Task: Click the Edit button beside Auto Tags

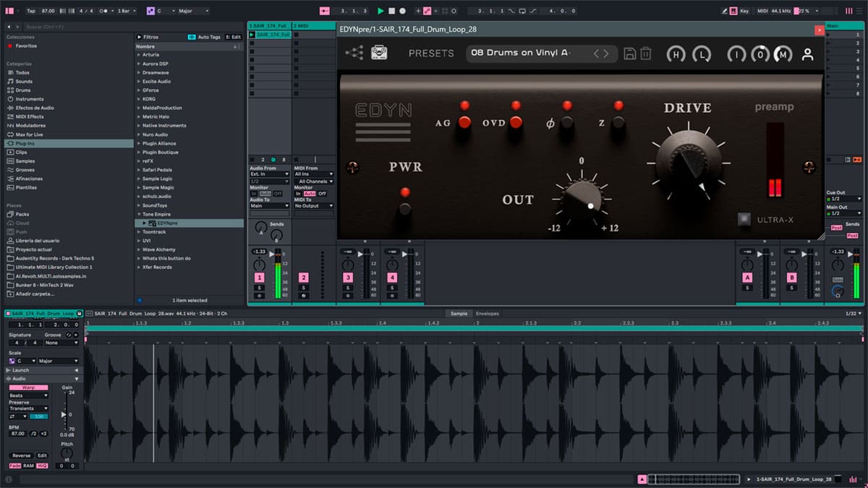Action: [x=234, y=37]
